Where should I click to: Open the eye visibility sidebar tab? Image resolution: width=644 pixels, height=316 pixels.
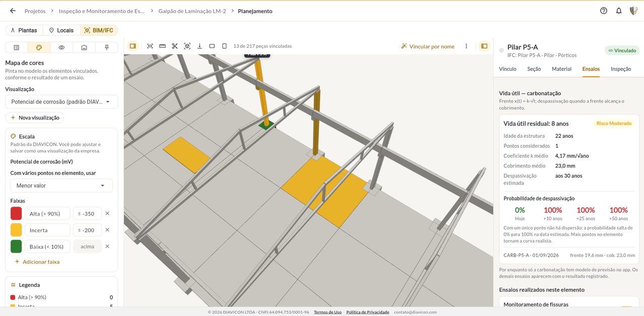[x=61, y=47]
